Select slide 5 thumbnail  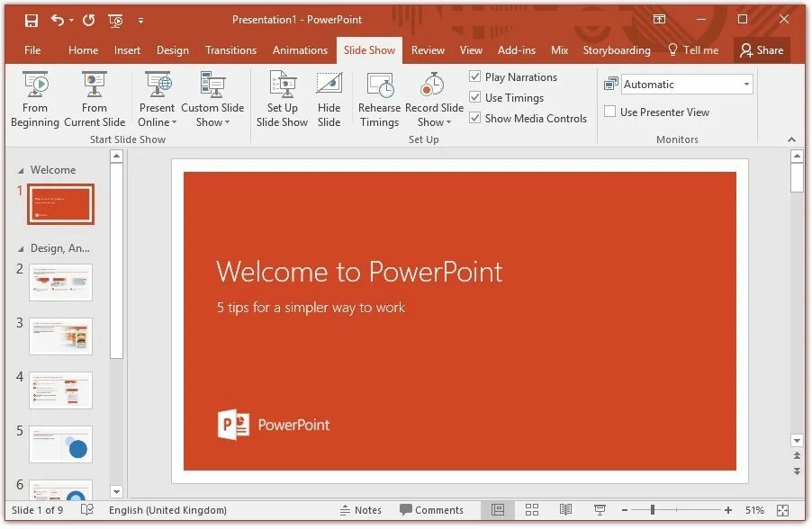point(60,444)
